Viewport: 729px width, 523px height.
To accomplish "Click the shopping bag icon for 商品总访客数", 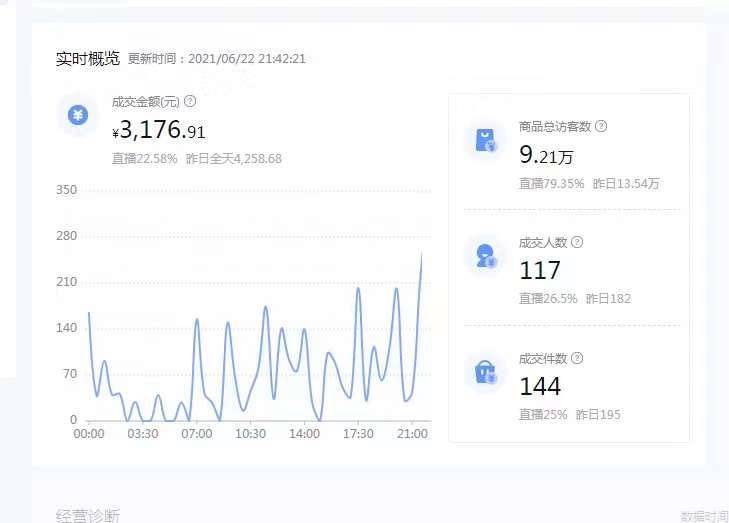I will (x=486, y=140).
